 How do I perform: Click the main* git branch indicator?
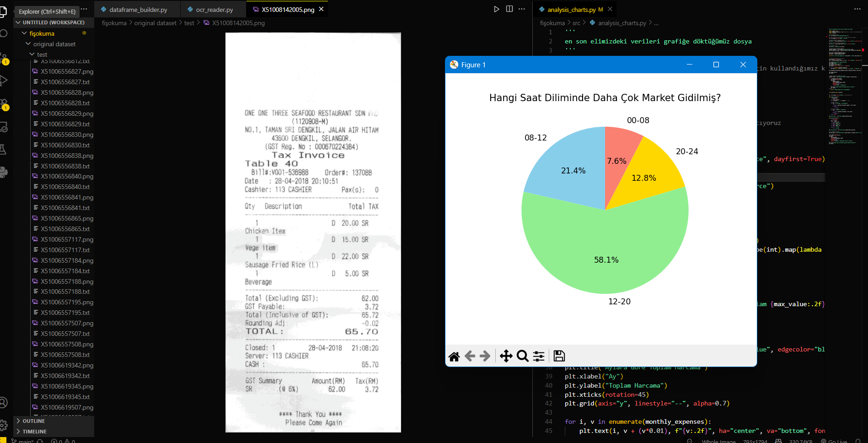tap(23, 441)
